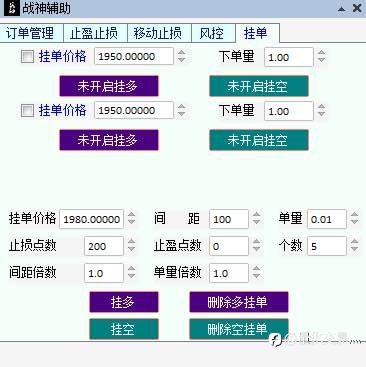366x367 pixels.
Task: Click the 战神辅助 app logo icon
Action: pyautogui.click(x=11, y=8)
